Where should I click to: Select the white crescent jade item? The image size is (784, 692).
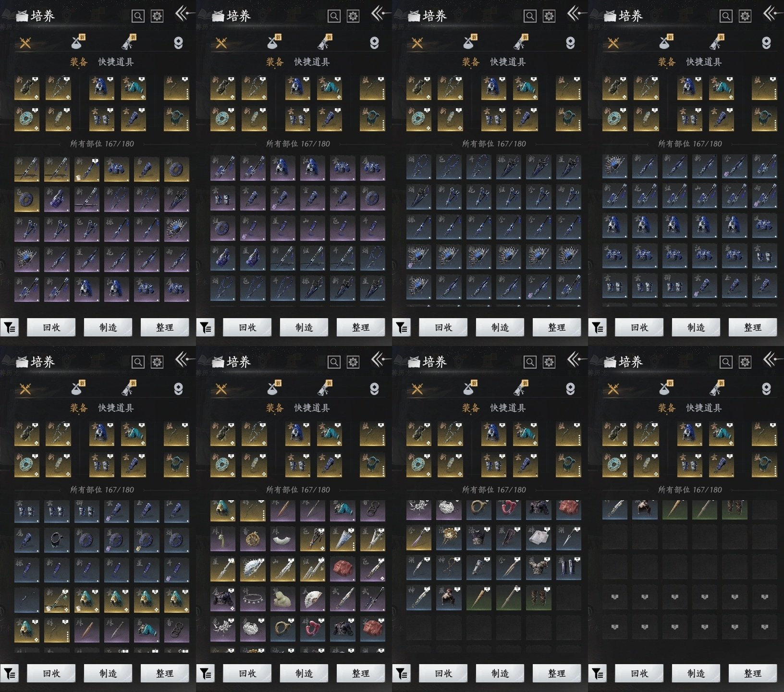click(282, 539)
